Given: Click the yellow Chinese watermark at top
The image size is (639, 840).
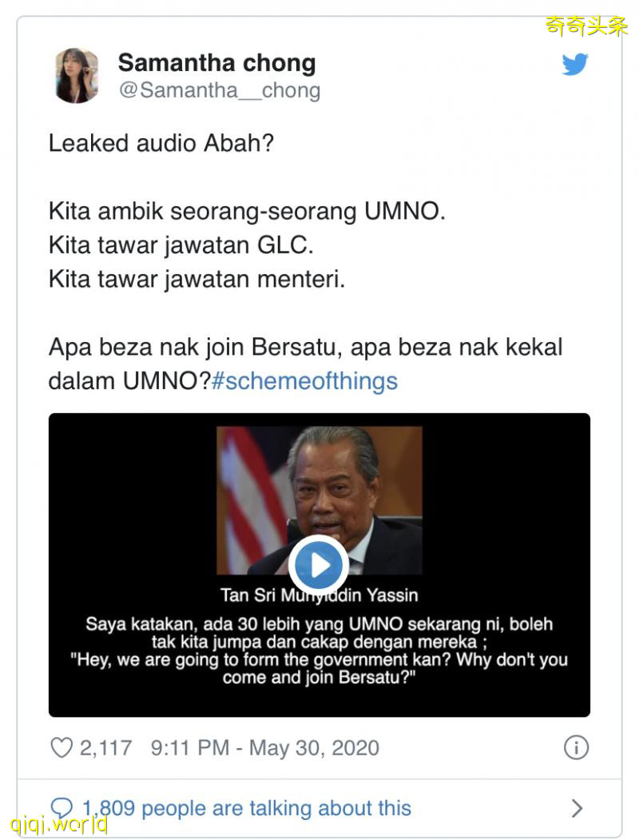Looking at the screenshot, I should click(586, 26).
